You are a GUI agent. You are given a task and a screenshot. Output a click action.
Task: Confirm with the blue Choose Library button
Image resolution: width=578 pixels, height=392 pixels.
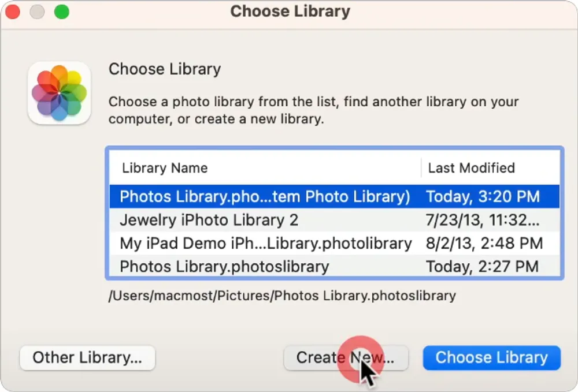(491, 358)
